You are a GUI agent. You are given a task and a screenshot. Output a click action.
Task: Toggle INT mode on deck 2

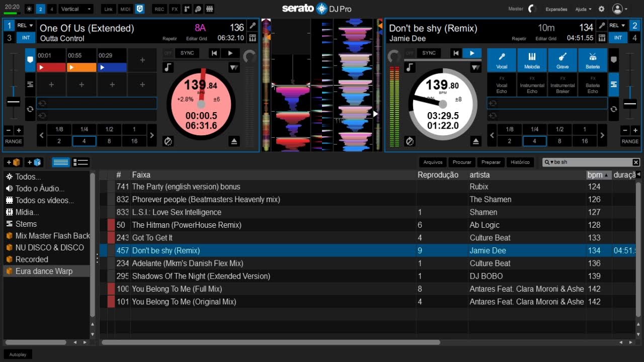click(618, 38)
